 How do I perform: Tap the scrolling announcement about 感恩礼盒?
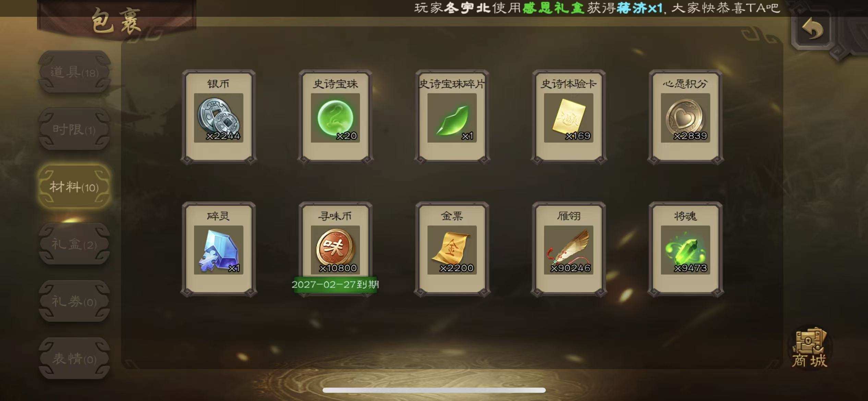click(x=597, y=8)
